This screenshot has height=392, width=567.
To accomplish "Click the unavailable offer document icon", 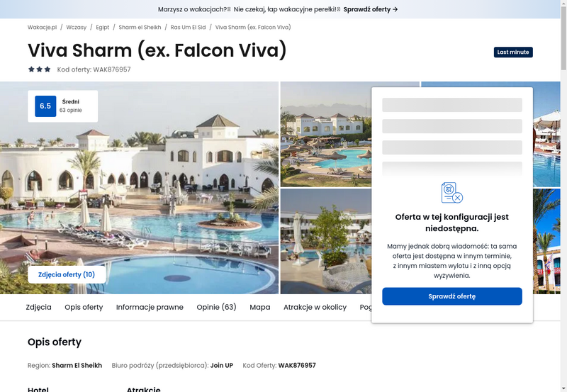I will [452, 193].
